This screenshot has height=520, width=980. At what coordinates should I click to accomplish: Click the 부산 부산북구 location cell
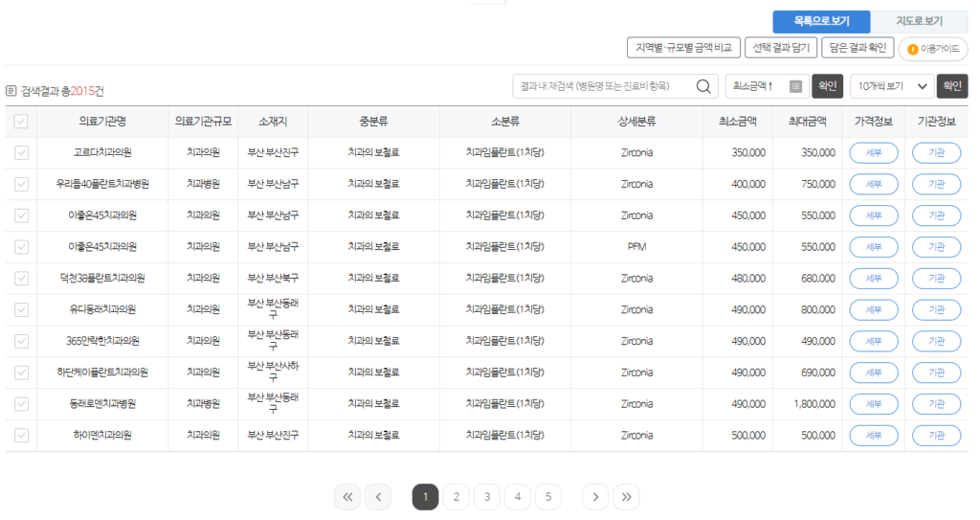(x=273, y=278)
